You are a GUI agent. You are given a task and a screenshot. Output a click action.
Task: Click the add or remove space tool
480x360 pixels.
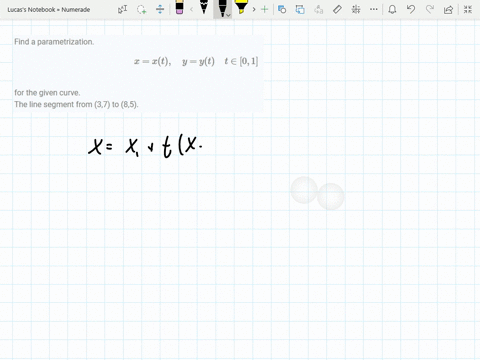(160, 9)
